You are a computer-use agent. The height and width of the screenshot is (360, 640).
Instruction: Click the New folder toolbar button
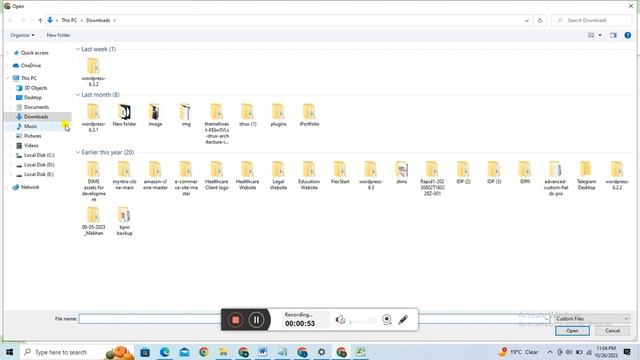(x=58, y=35)
